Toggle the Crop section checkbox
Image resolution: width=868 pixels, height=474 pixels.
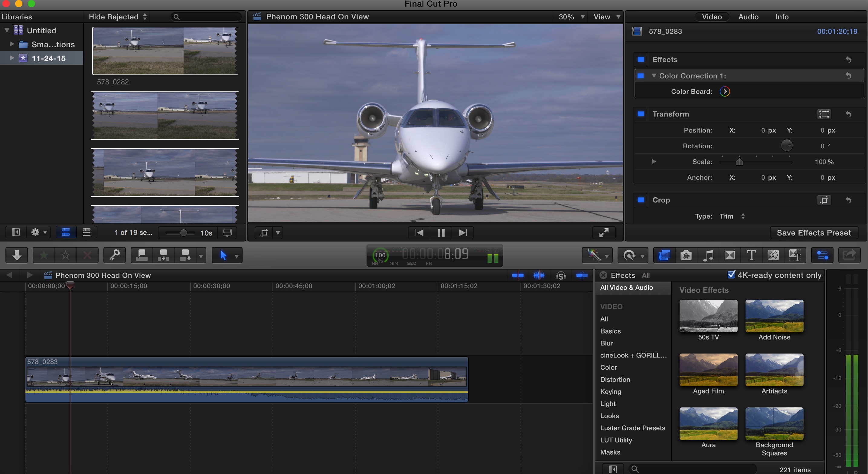click(x=641, y=200)
